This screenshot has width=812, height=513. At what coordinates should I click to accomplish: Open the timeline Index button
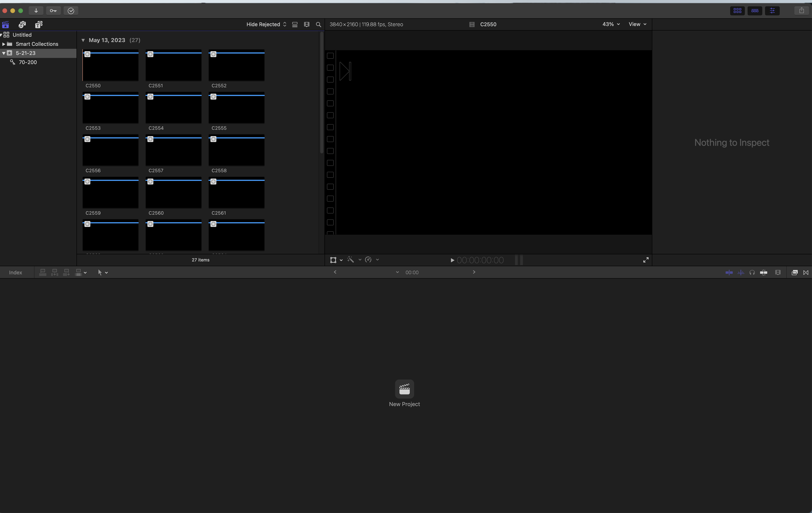[15, 272]
